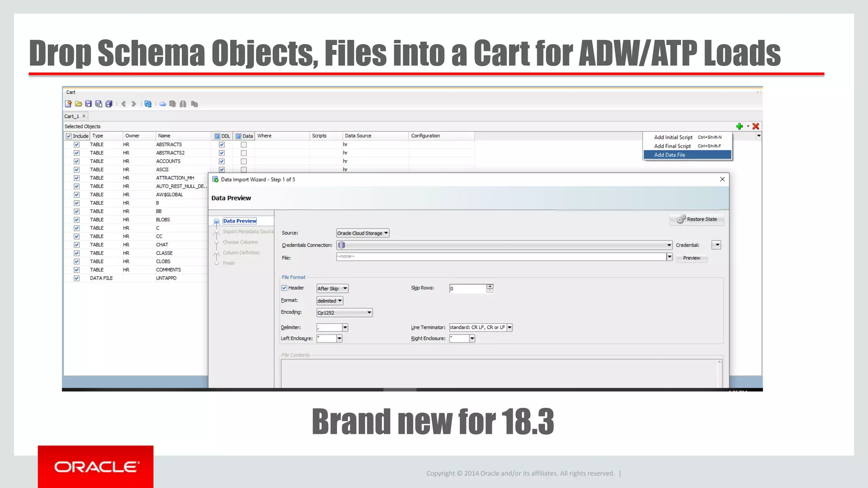Click the File Contents preview area scrollbar
The width and height of the screenshot is (868, 488).
[x=719, y=374]
